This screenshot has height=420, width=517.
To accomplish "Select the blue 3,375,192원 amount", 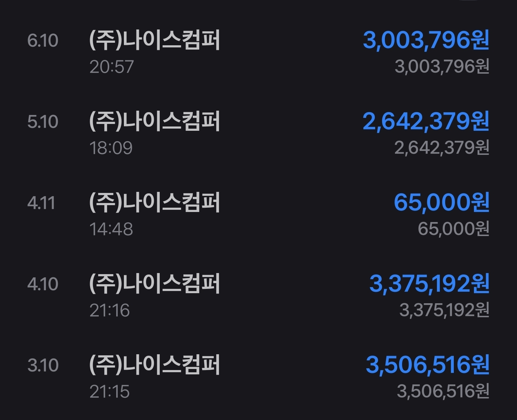I will click(x=429, y=283).
